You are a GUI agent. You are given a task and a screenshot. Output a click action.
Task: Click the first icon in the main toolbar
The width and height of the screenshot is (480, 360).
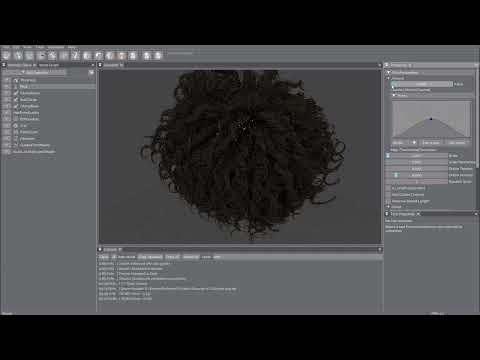[x=6, y=55]
